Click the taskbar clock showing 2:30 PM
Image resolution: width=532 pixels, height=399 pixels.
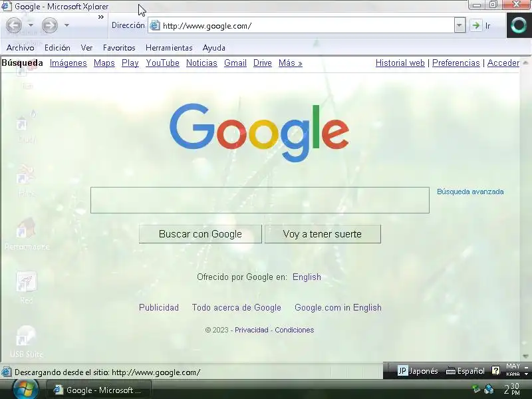coord(512,389)
